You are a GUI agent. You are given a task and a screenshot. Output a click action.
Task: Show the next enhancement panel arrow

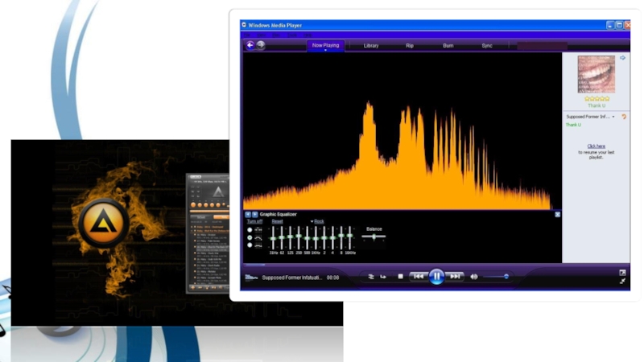[x=255, y=214]
